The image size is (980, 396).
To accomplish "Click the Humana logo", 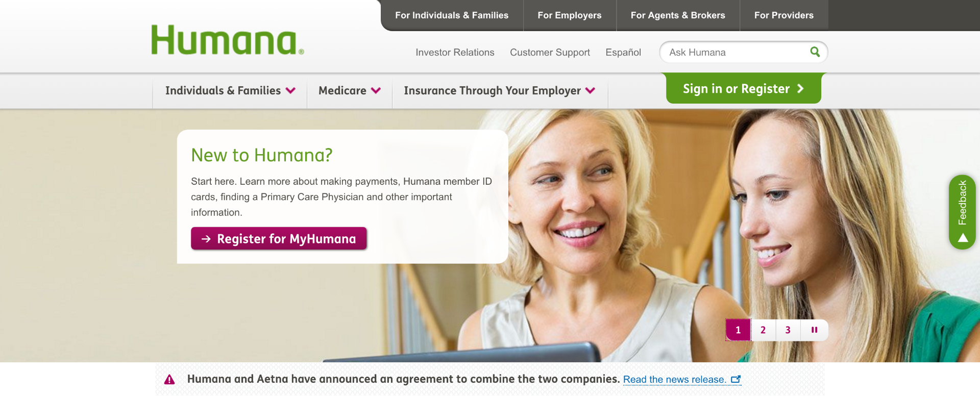I will 228,40.
